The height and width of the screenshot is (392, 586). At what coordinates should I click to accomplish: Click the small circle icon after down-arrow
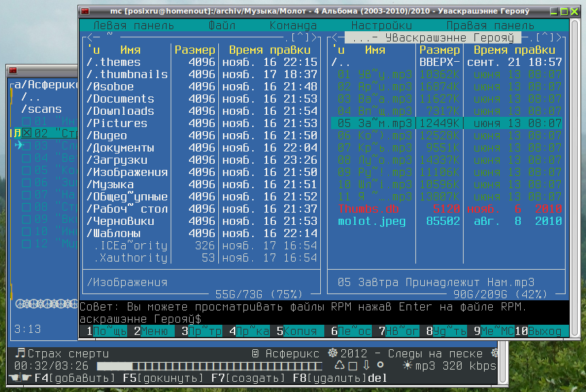[380, 365]
